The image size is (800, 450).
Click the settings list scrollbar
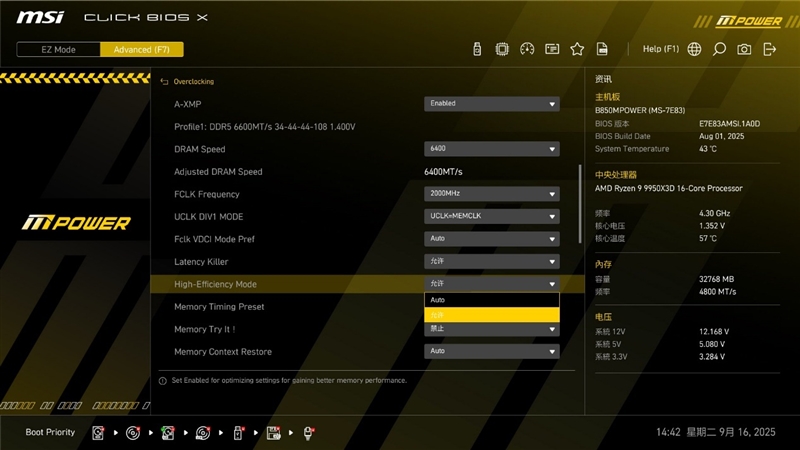580,204
